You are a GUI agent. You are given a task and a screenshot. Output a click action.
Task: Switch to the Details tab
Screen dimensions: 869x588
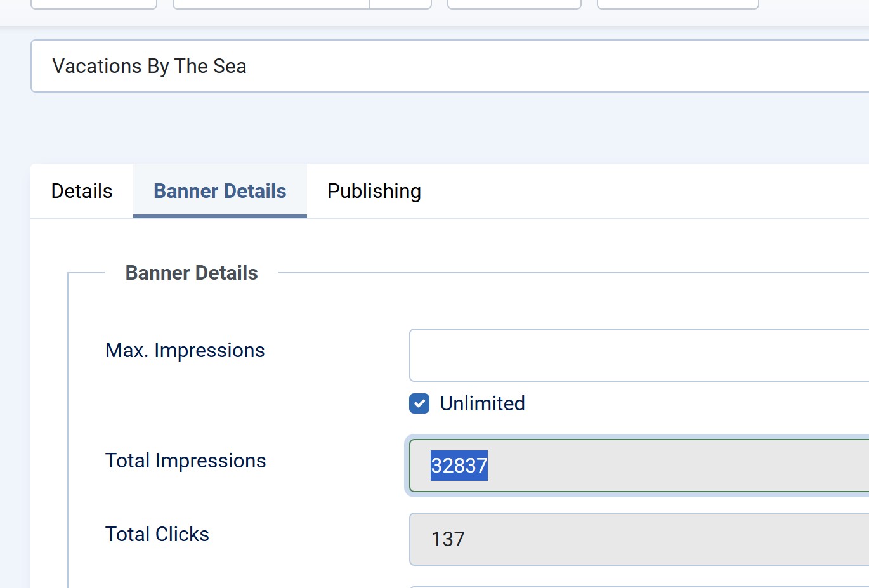(x=82, y=191)
